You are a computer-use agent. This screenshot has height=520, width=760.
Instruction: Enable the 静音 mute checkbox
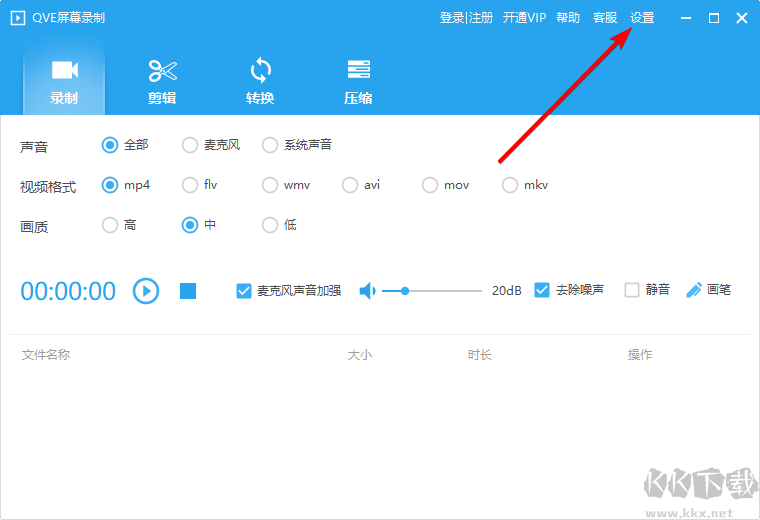pyautogui.click(x=632, y=290)
